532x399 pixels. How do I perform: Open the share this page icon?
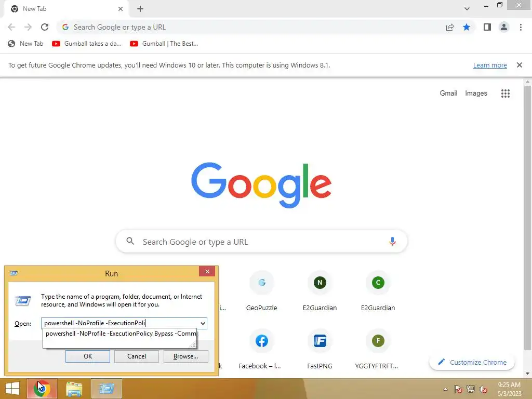tap(450, 27)
